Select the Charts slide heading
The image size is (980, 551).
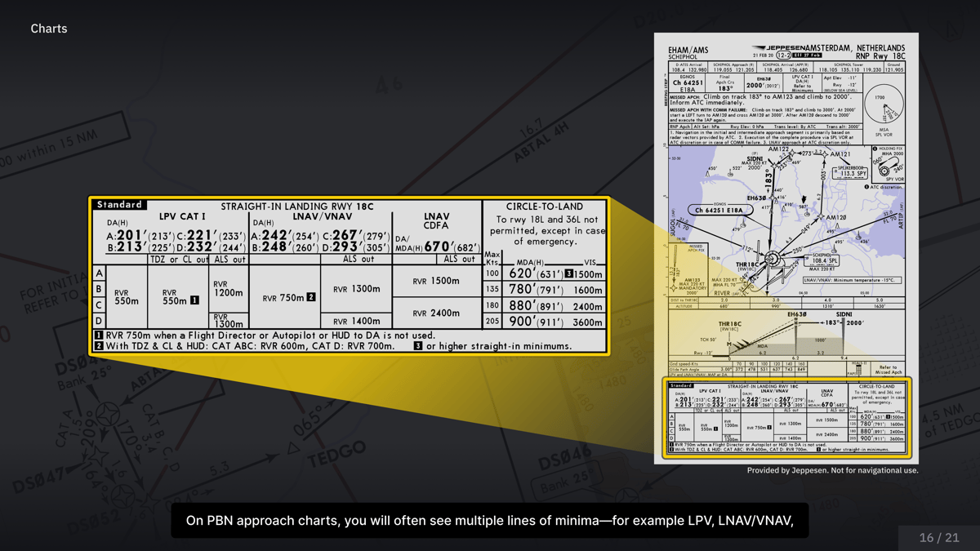pyautogui.click(x=49, y=29)
